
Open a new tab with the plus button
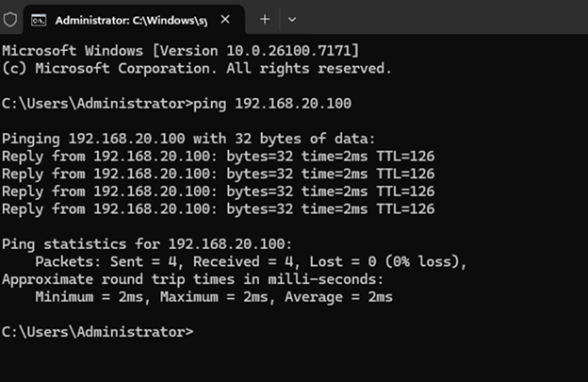(x=265, y=19)
